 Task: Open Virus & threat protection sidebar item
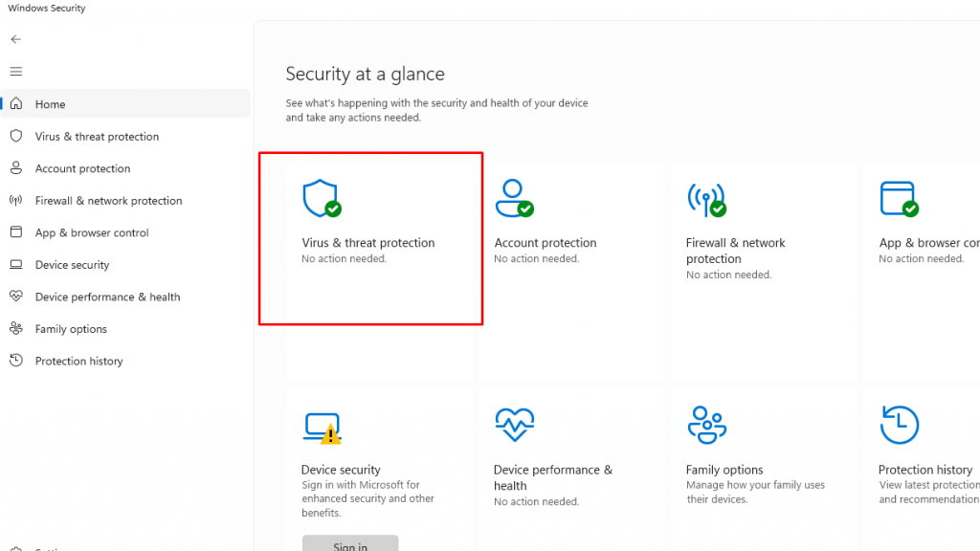(x=125, y=136)
